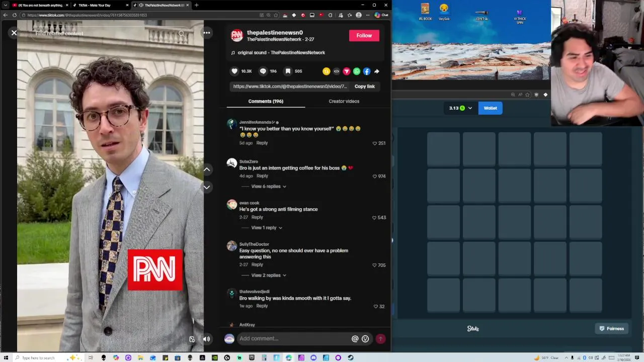Open thepalestinenewsn0 profile avatar
Viewport: 644px width, 362px height.
pyautogui.click(x=237, y=35)
